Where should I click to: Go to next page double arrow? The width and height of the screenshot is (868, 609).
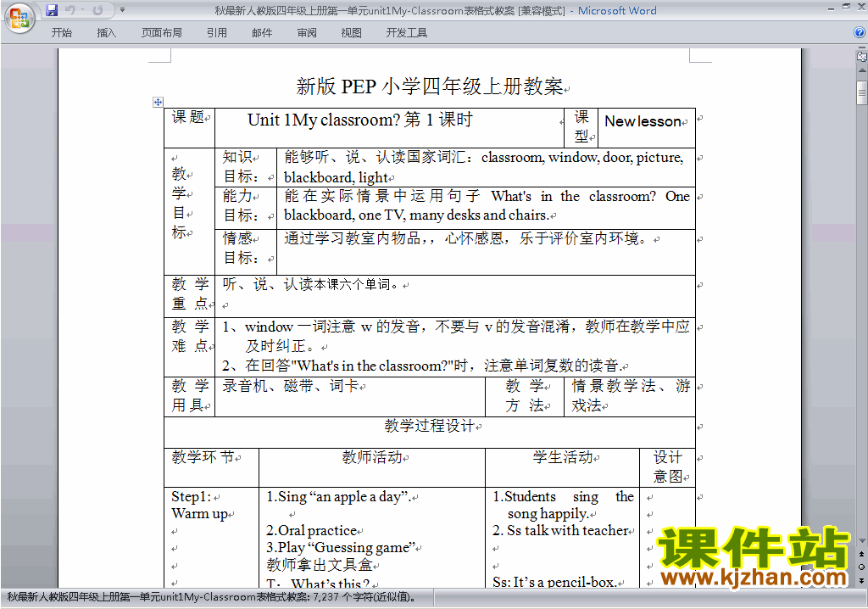(x=862, y=580)
